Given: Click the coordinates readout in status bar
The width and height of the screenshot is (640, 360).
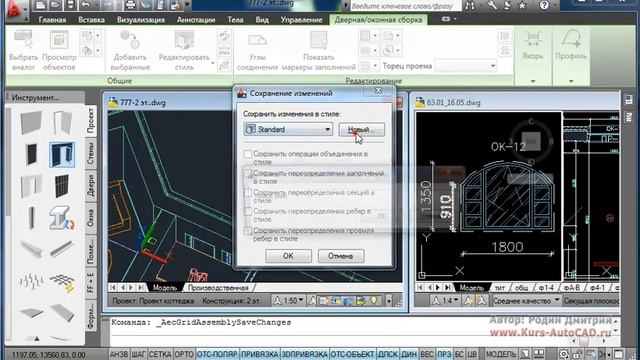Looking at the screenshot, I should click(49, 355).
